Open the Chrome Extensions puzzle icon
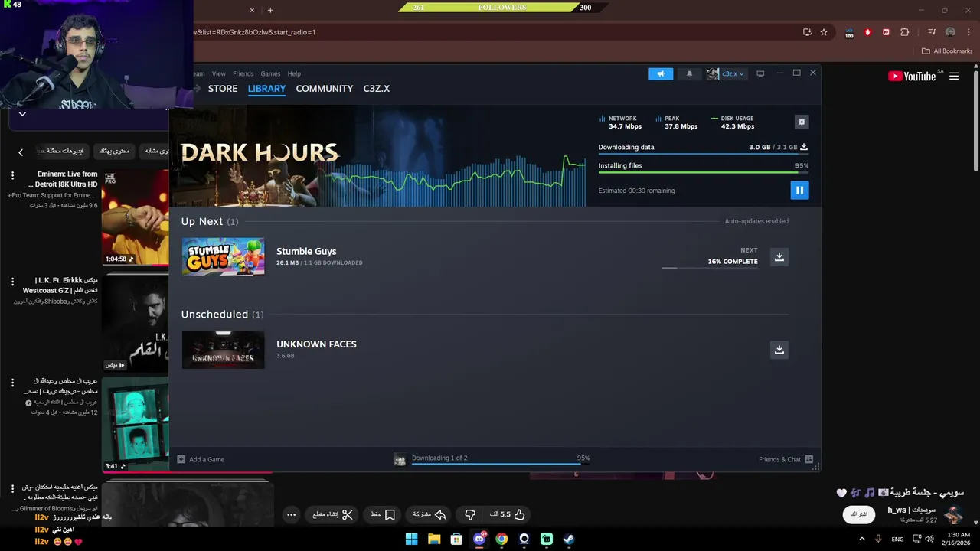The width and height of the screenshot is (980, 551). pyautogui.click(x=905, y=32)
